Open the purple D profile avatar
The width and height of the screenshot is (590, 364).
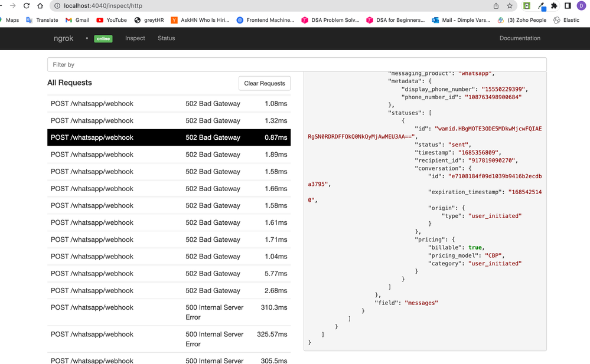(581, 6)
